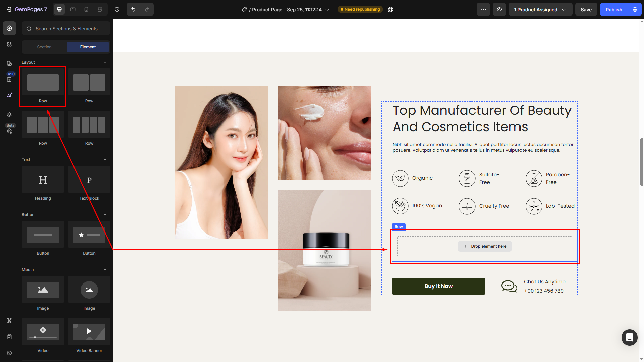Open the three-dot more options menu
The image size is (644, 362).
[483, 9]
